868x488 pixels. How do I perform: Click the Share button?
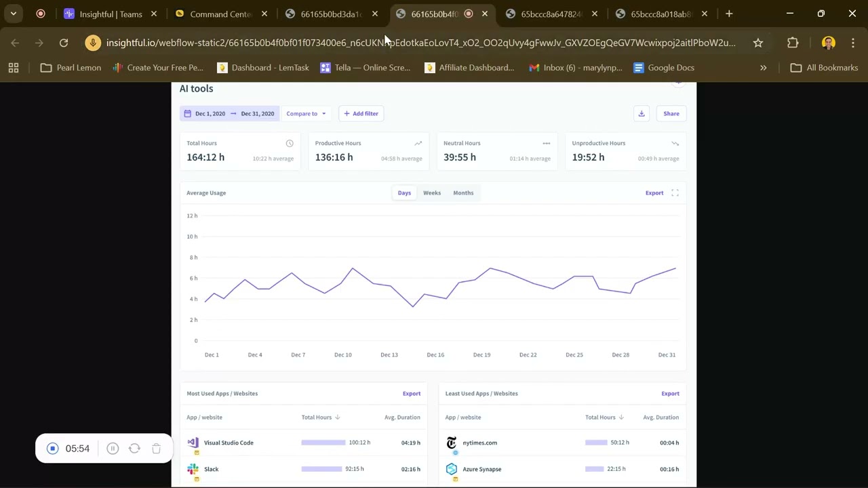click(x=671, y=113)
